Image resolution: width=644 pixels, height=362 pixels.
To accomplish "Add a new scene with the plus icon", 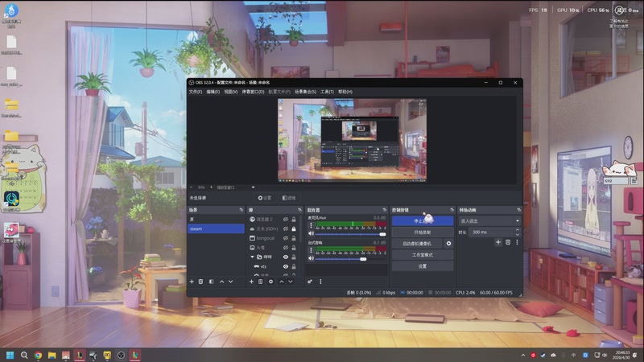I will tap(192, 282).
